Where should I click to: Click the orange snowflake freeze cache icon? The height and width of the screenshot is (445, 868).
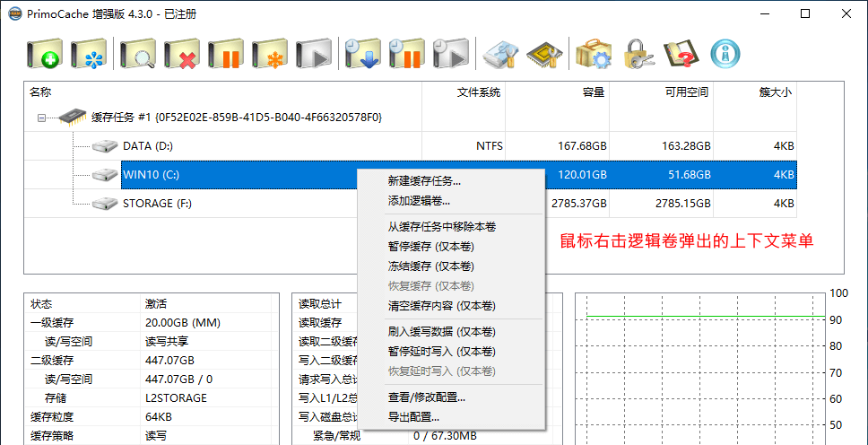click(270, 54)
